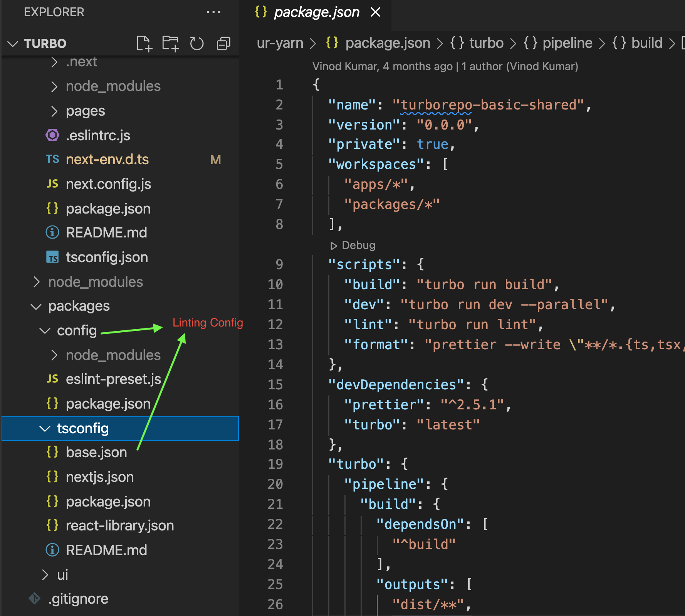Click the "devDependencies" key
685x616 pixels.
click(396, 385)
